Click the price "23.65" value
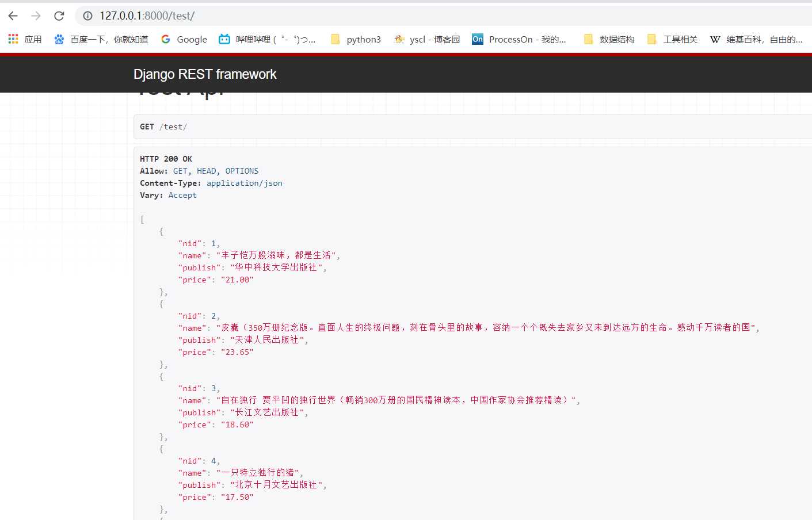The image size is (812, 520). pos(237,352)
